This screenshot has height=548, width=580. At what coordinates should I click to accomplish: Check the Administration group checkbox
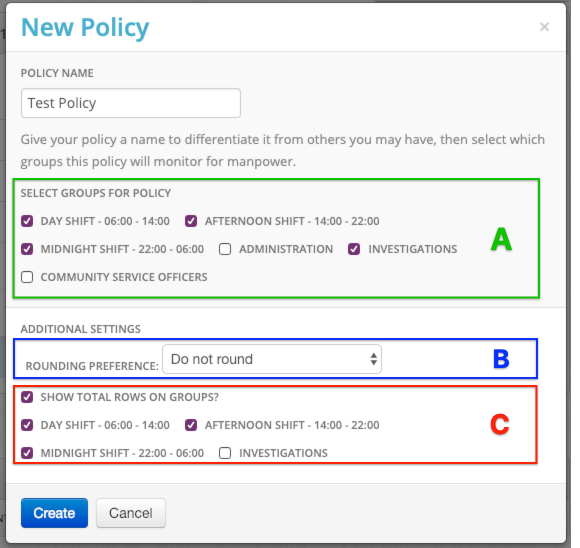click(x=225, y=249)
